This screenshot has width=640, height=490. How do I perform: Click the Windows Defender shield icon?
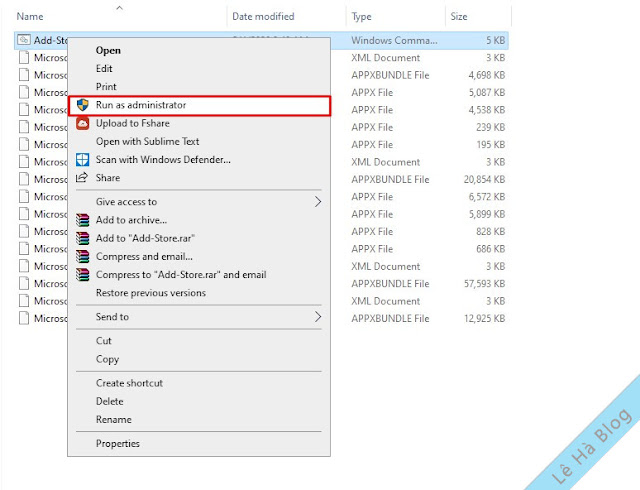point(82,160)
